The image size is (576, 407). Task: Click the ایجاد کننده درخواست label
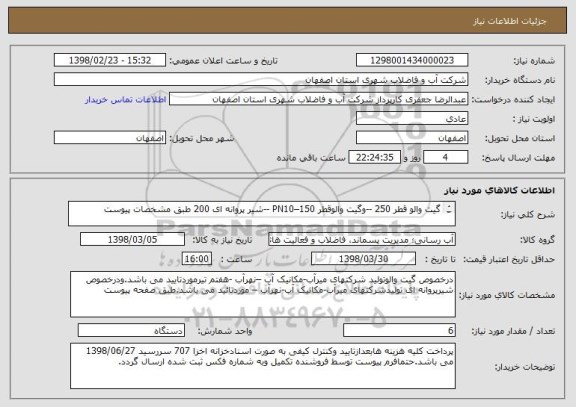pos(513,100)
